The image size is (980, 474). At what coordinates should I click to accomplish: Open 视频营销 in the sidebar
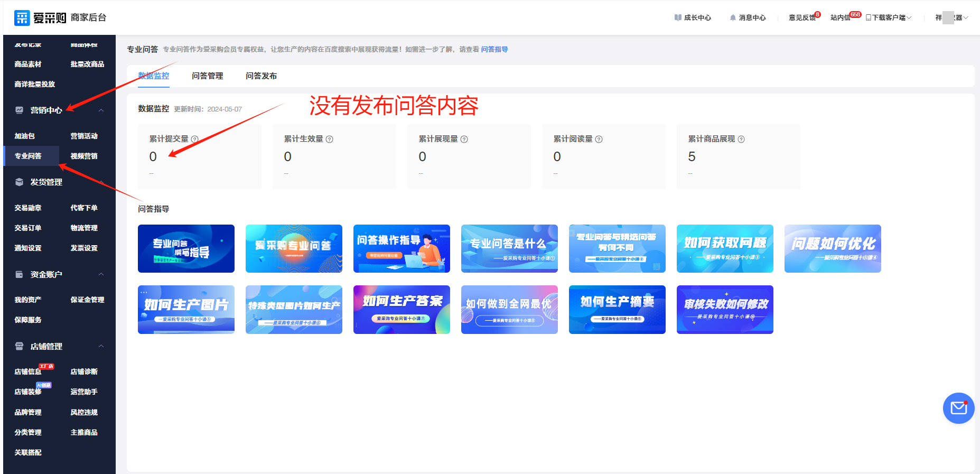pos(84,156)
